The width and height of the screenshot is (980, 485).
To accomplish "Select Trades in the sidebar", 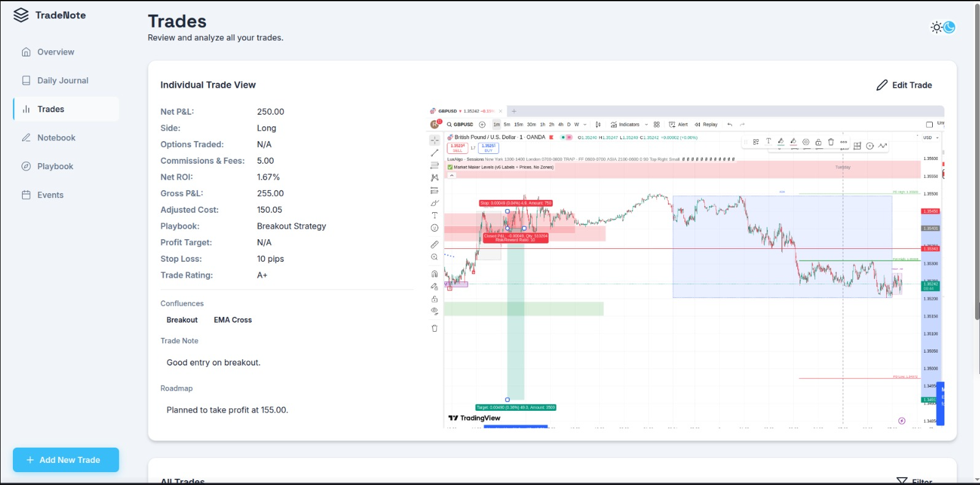I will pos(66,109).
